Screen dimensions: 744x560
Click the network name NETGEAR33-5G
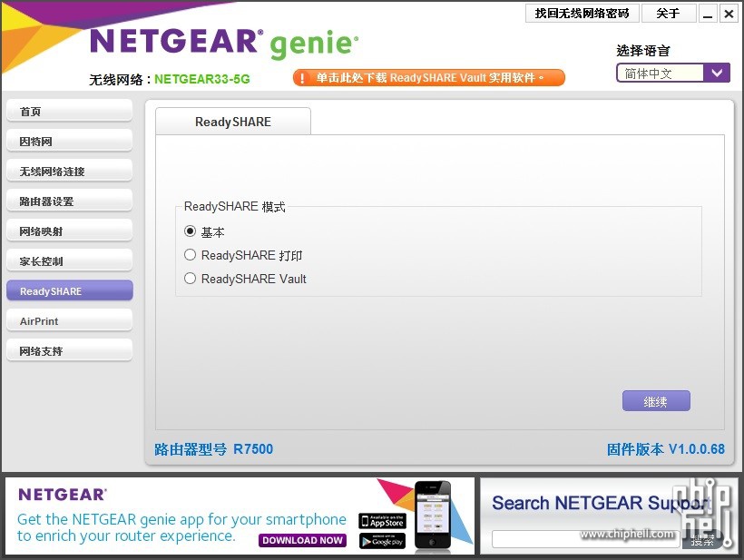[202, 79]
